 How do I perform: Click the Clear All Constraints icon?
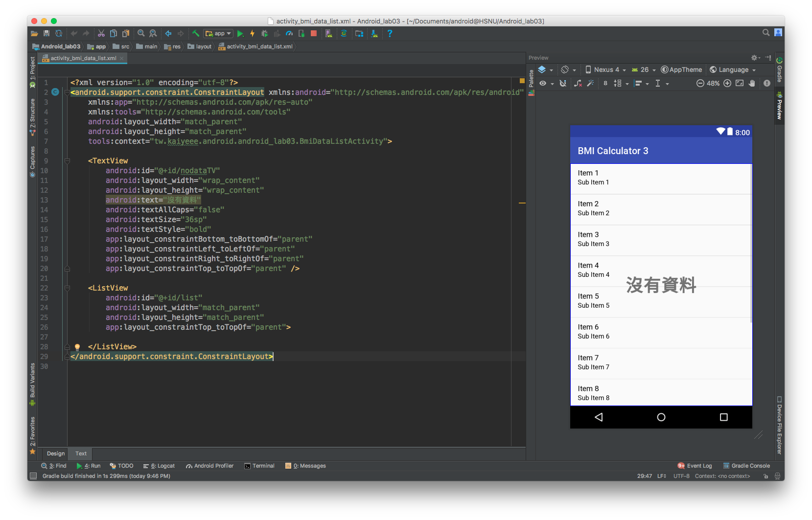pyautogui.click(x=578, y=83)
